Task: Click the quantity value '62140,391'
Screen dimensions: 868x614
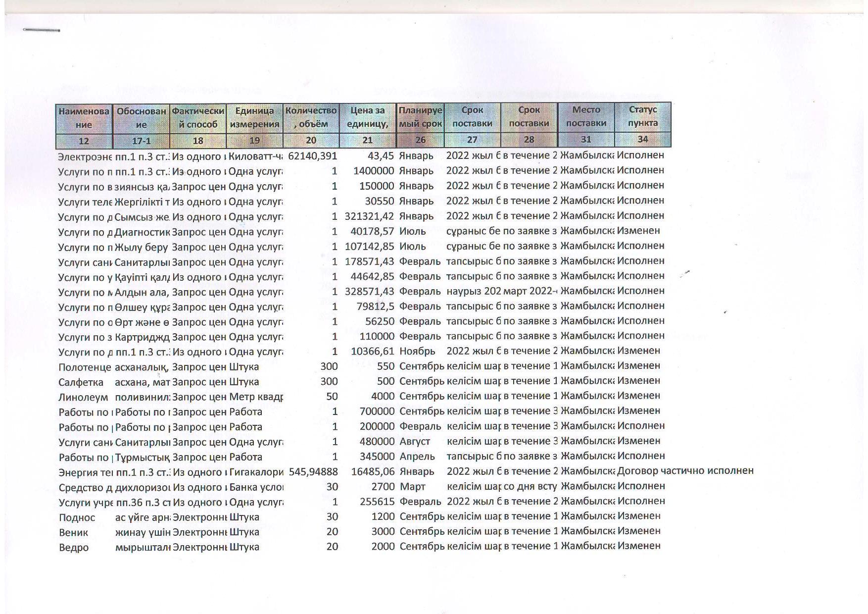Action: coord(312,156)
